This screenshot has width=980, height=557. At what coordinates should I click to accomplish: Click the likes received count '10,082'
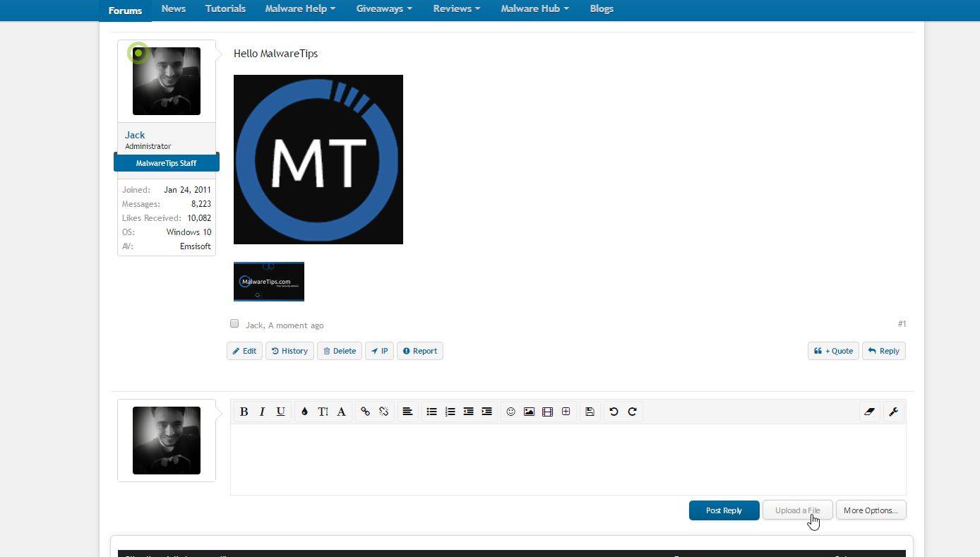(199, 218)
